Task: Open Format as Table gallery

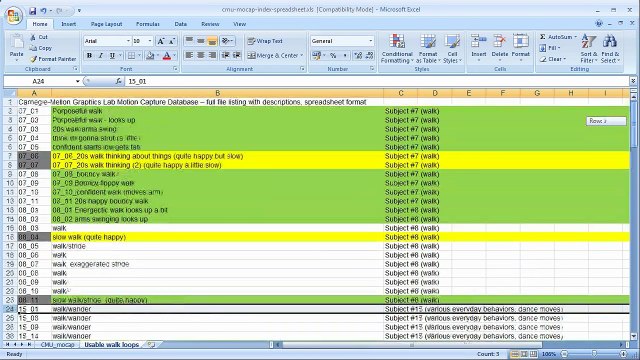Action: 428,49
